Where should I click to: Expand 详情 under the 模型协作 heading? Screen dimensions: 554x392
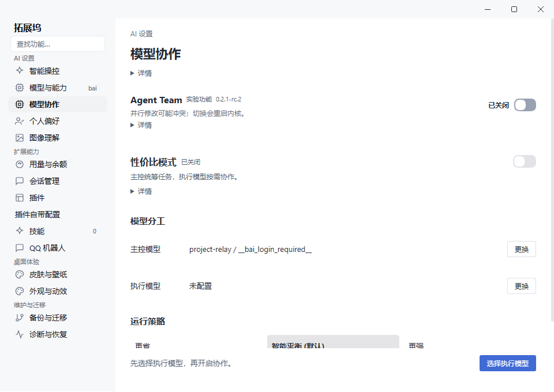(x=141, y=73)
